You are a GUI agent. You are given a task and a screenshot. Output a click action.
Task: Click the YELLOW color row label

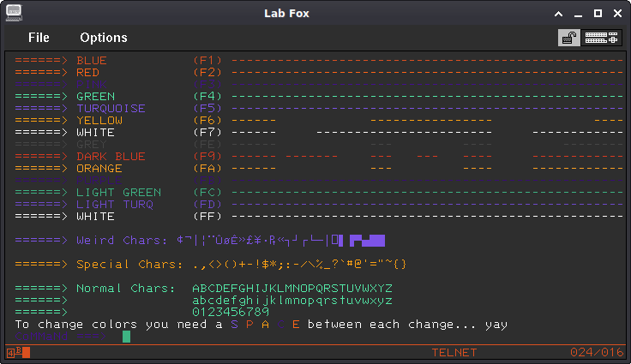pos(99,120)
